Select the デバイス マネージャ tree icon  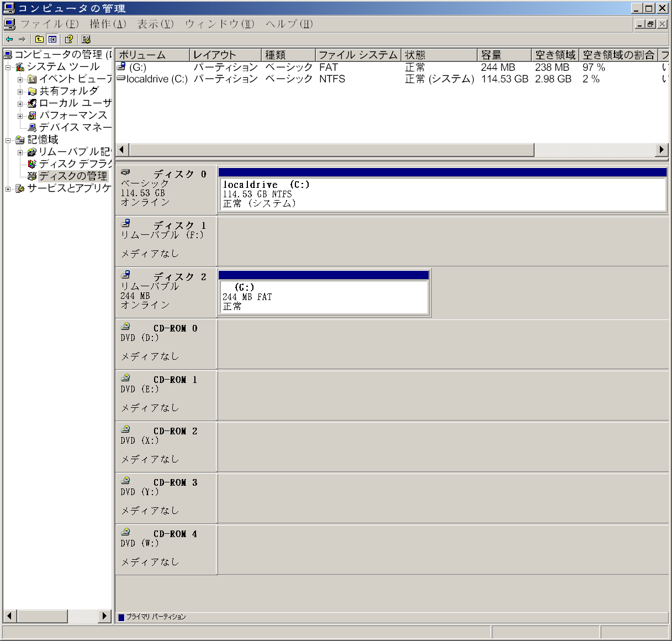point(32,128)
